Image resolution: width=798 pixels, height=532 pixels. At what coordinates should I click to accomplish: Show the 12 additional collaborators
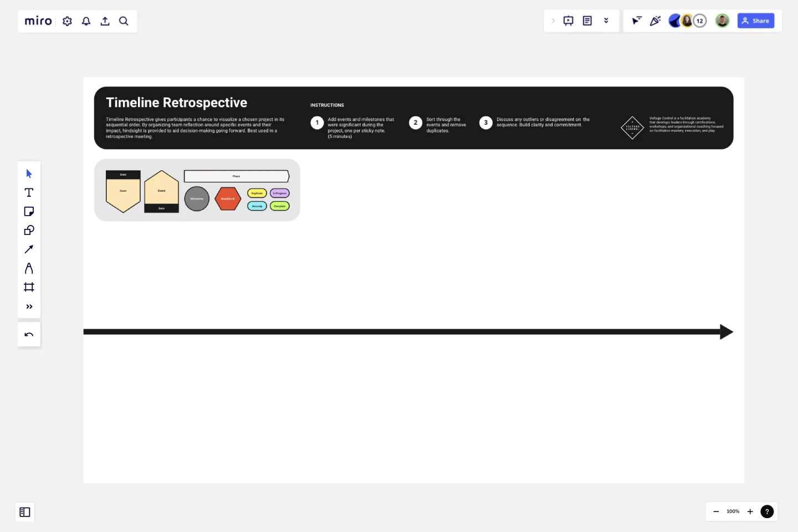[x=700, y=21]
